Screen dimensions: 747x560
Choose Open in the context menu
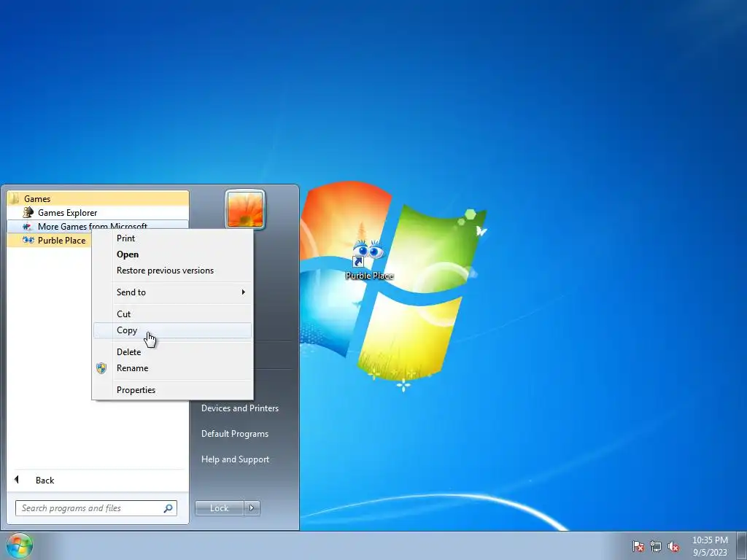point(172,254)
